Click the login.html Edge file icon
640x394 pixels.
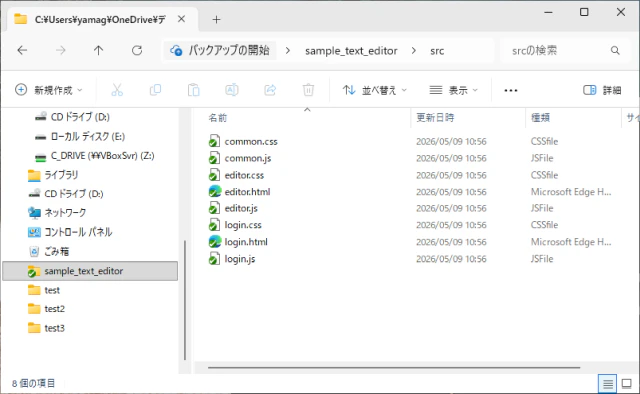215,242
